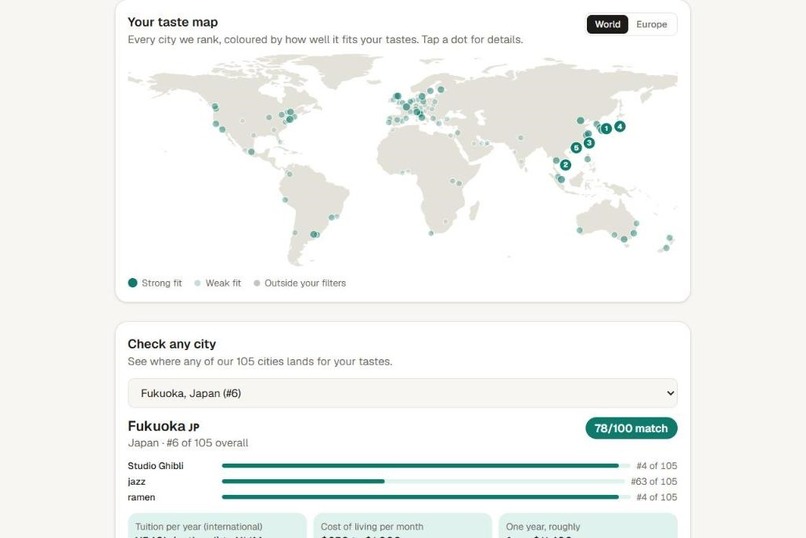Open the Fukuoka, Japan (#6) city dropdown
This screenshot has height=538, width=806.
(402, 393)
